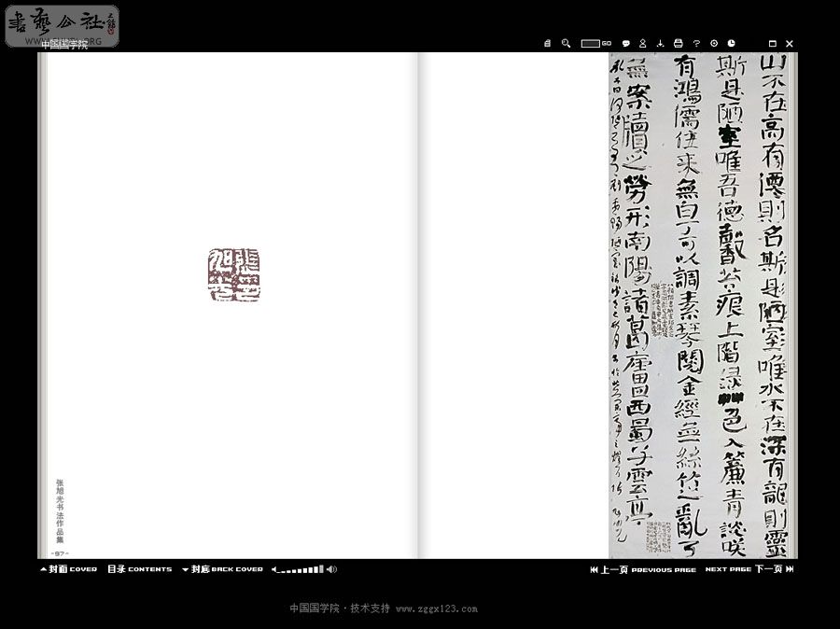Click the circular target settings icon
Image resolution: width=840 pixels, height=629 pixels.
(714, 44)
